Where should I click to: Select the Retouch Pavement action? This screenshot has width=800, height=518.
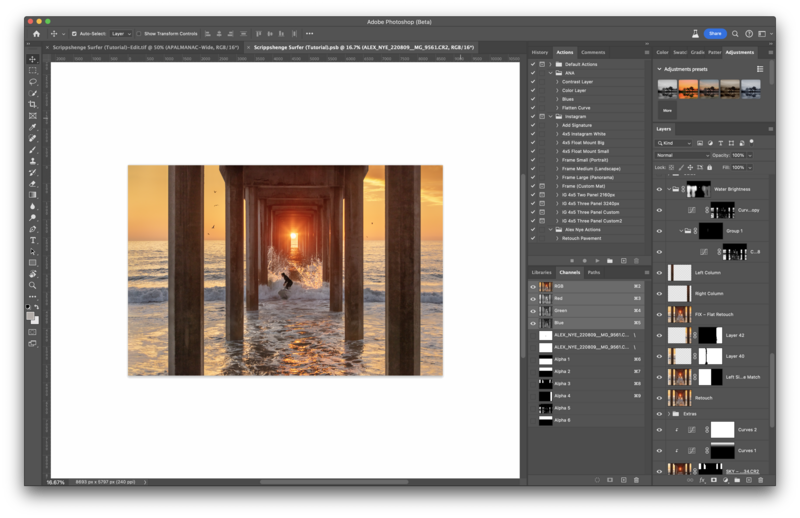pos(581,238)
